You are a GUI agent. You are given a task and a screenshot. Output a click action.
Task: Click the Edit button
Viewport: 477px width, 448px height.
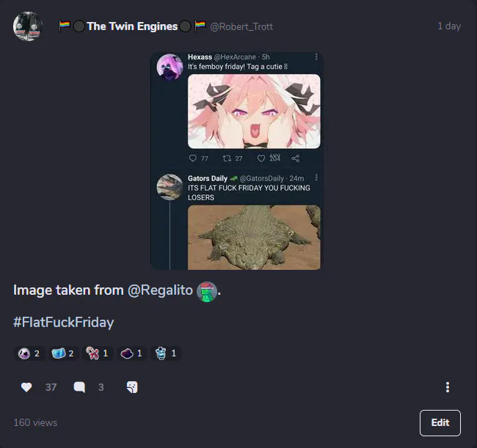(x=440, y=422)
